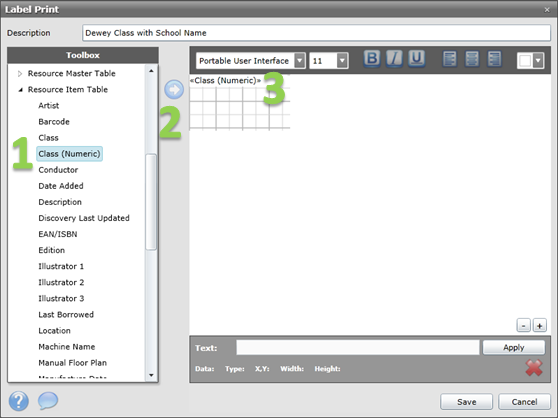
Task: Click blue arrow to add field to label
Action: click(x=174, y=89)
